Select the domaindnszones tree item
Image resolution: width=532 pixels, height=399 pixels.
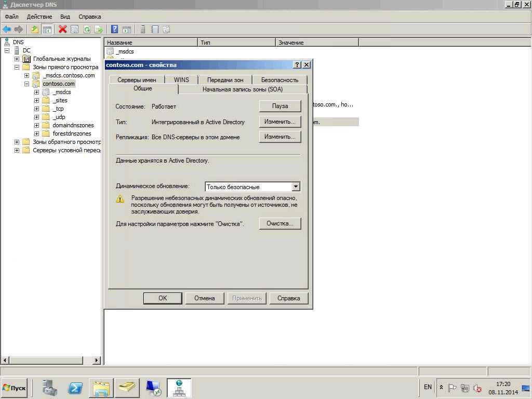(73, 125)
